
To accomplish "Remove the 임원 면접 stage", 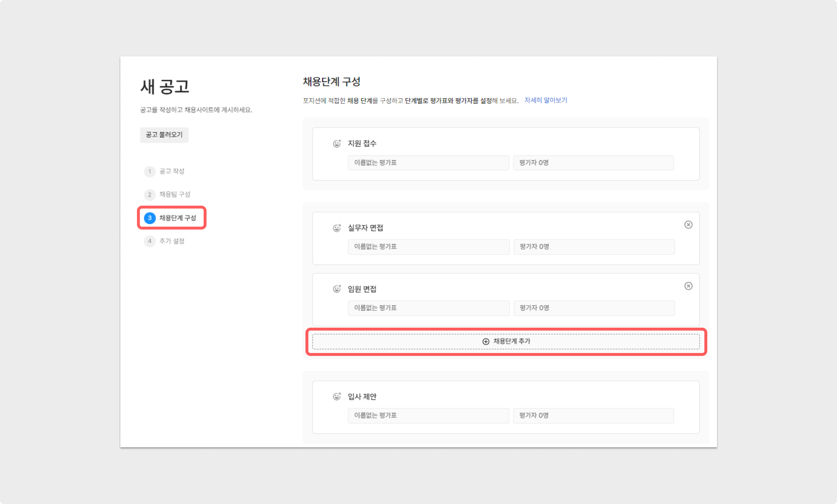I will click(x=688, y=286).
